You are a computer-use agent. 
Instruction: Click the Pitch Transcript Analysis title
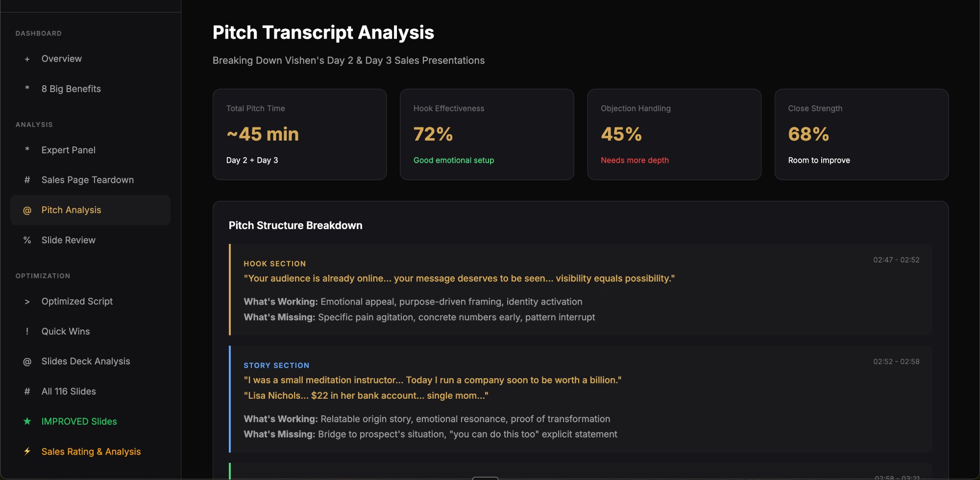[323, 32]
